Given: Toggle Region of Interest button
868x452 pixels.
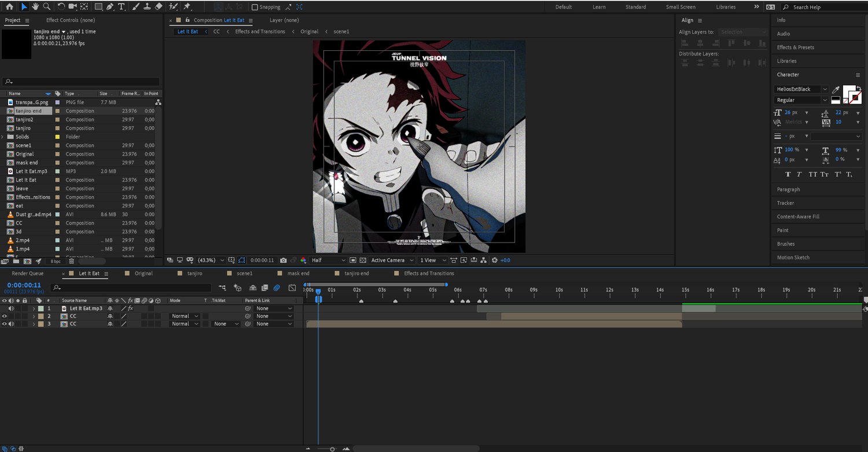Looking at the screenshot, I should coord(353,260).
